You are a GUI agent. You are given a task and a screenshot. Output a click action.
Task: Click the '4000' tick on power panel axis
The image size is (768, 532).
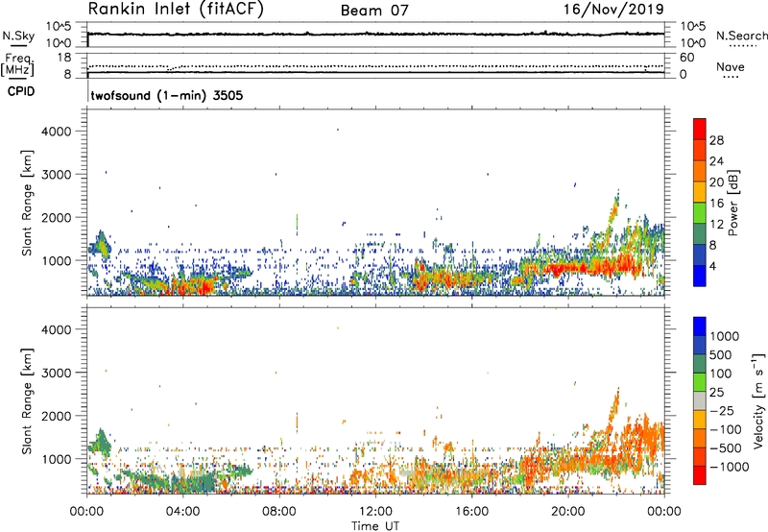[x=56, y=132]
